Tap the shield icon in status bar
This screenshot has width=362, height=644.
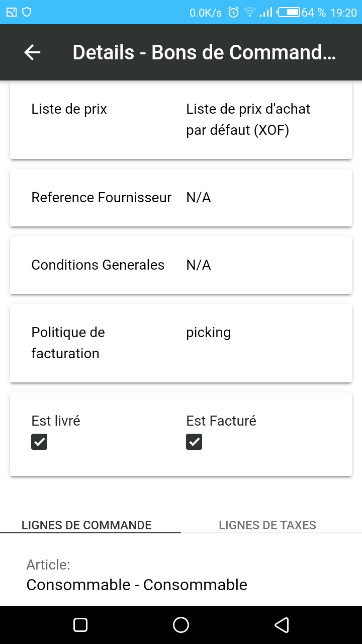[27, 12]
